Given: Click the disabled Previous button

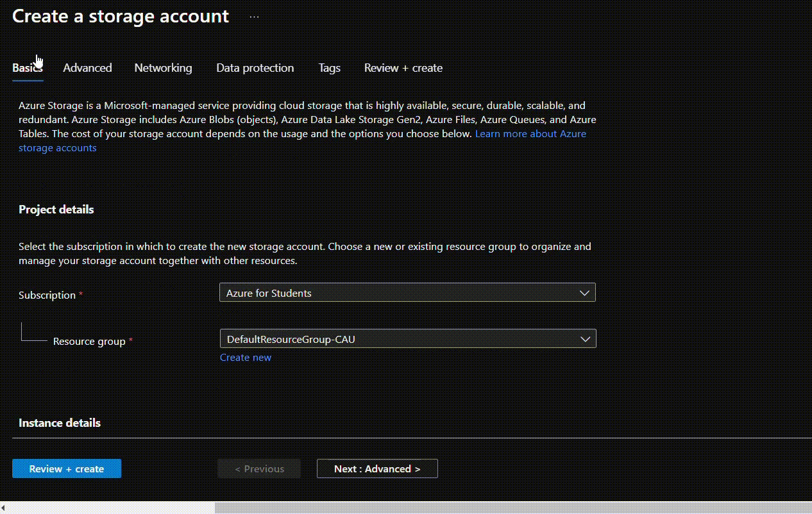Looking at the screenshot, I should 259,468.
